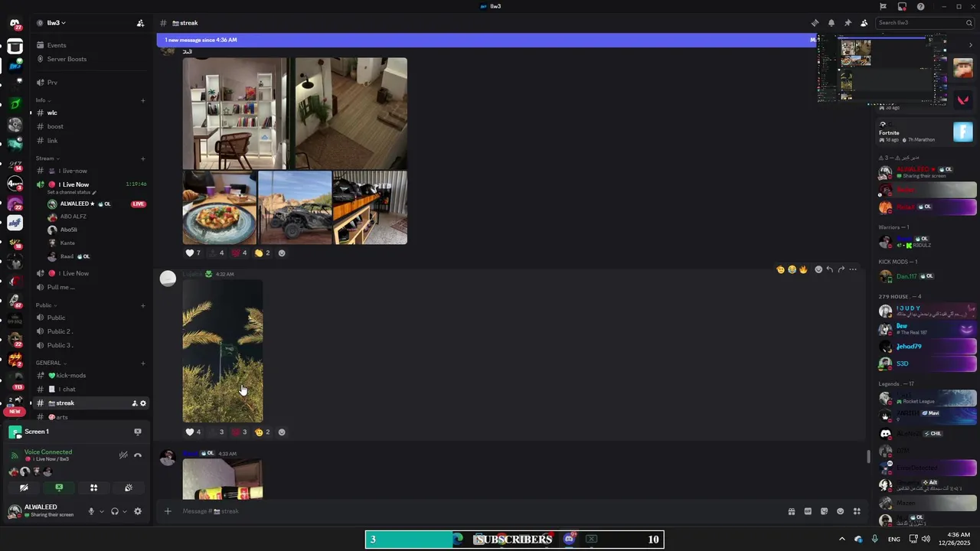Collapse the Info category
This screenshot has height=551, width=980.
pyautogui.click(x=42, y=100)
